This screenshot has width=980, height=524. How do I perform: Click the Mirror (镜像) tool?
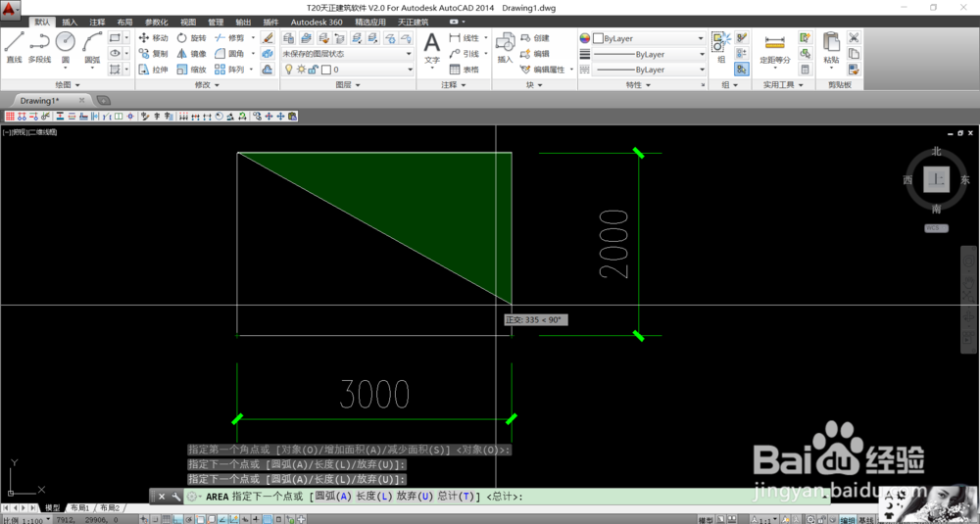click(191, 54)
